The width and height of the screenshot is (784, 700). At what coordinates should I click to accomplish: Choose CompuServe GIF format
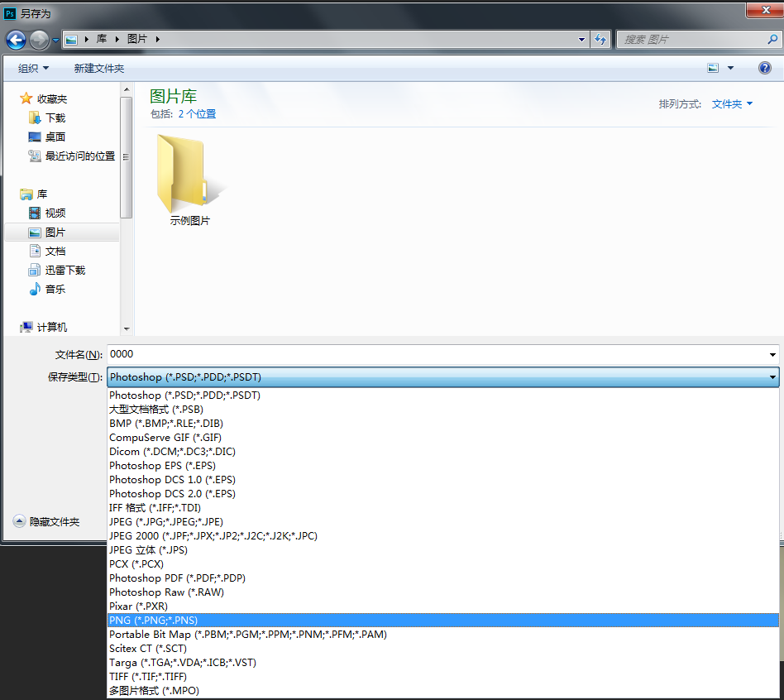click(443, 438)
